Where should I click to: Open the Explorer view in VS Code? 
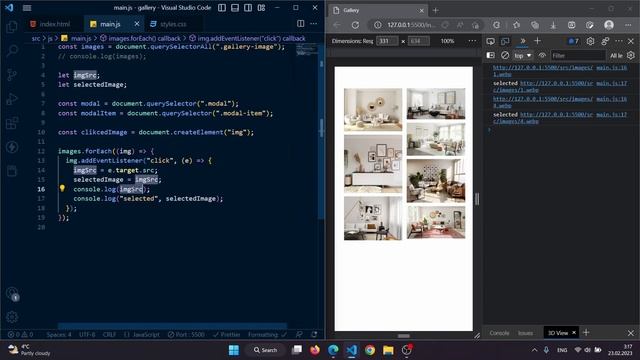click(12, 27)
